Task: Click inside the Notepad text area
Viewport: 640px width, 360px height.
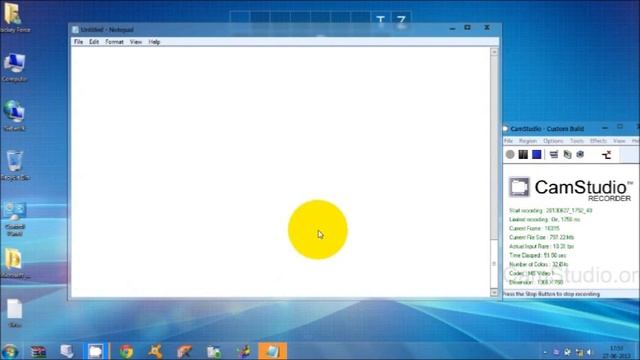Action: [280, 171]
